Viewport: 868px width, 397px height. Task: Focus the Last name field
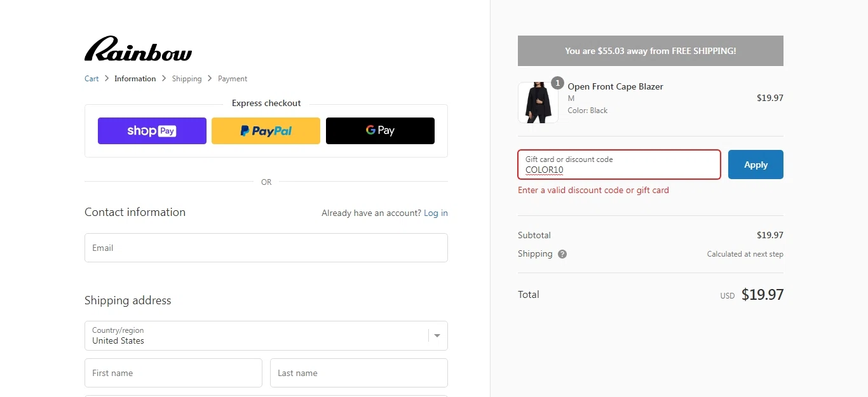pyautogui.click(x=358, y=373)
